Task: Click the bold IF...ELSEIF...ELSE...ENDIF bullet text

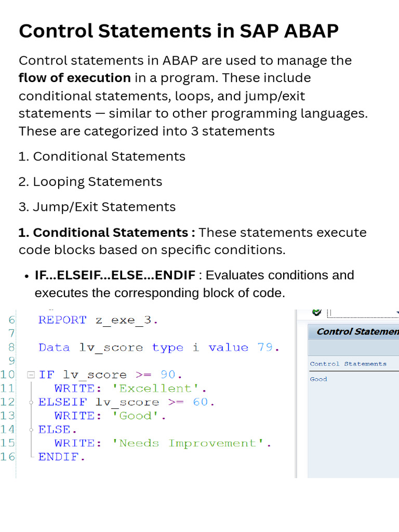Action: pos(115,275)
